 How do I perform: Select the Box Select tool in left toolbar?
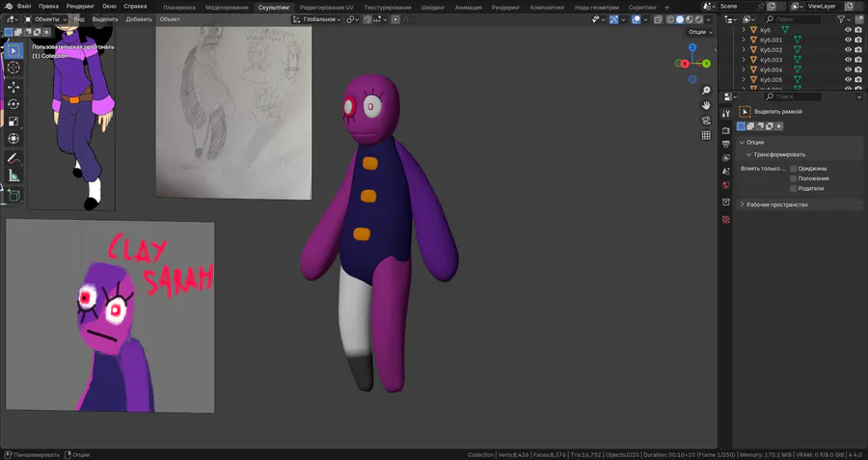pyautogui.click(x=14, y=50)
